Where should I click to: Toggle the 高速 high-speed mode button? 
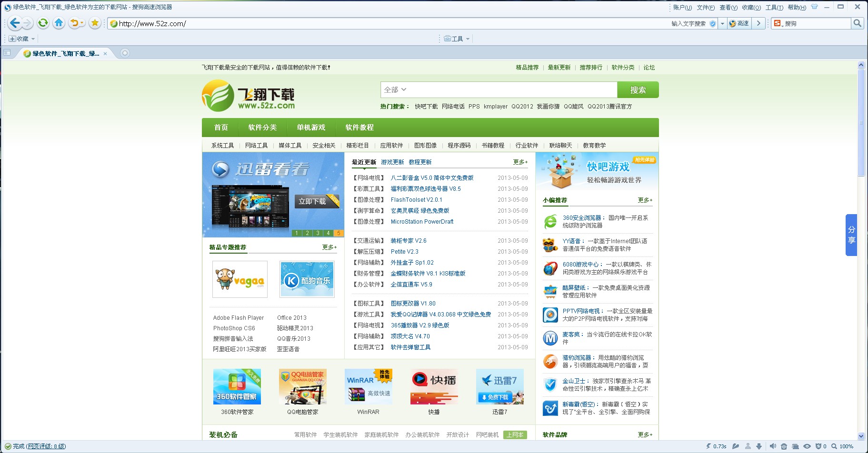[739, 23]
